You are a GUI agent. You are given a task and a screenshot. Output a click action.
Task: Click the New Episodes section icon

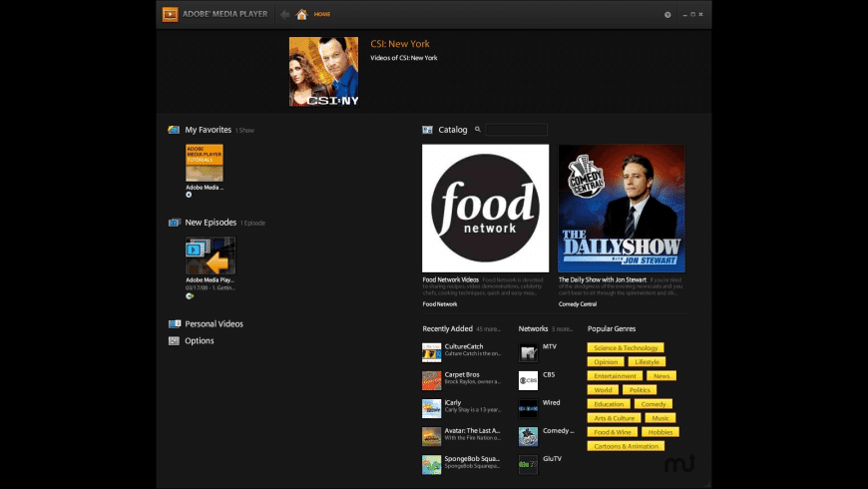point(174,223)
